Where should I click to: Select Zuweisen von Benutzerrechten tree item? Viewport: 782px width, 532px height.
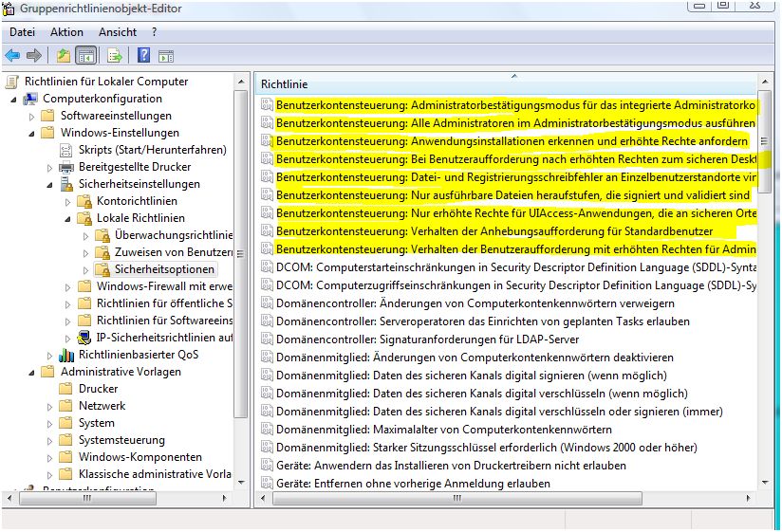[173, 252]
